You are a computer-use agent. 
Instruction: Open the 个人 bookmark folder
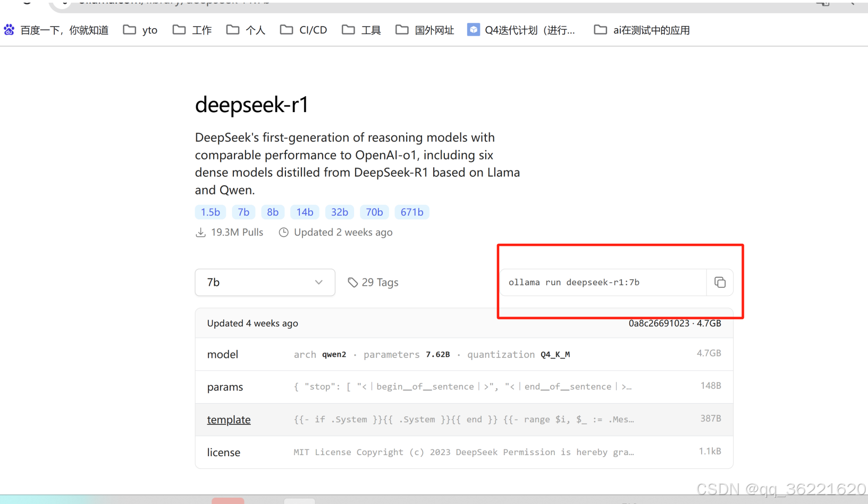(246, 30)
